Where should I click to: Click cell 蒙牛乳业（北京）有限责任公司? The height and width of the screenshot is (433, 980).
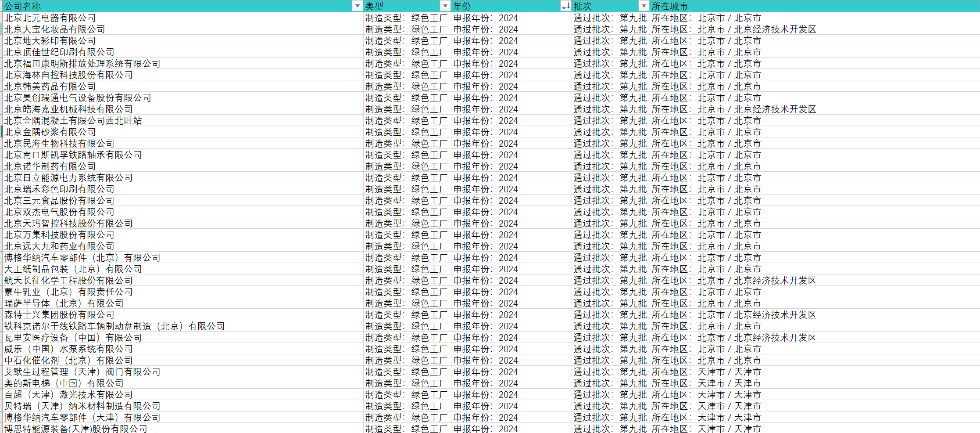(183, 292)
